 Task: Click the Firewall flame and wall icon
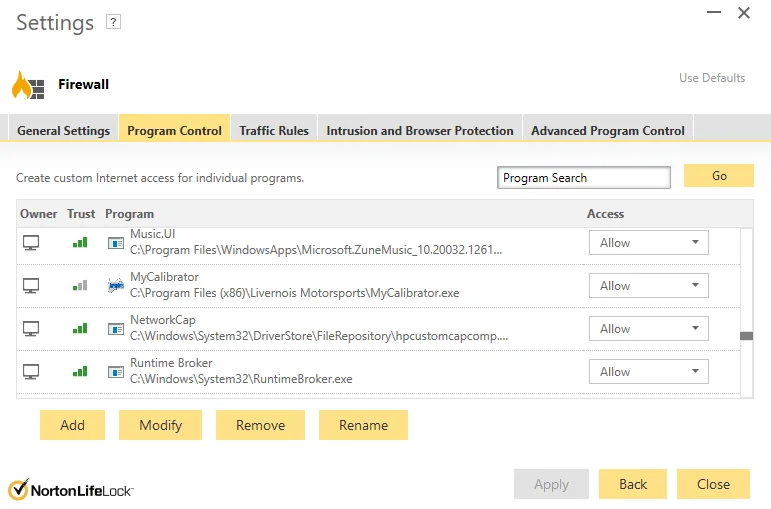(28, 85)
